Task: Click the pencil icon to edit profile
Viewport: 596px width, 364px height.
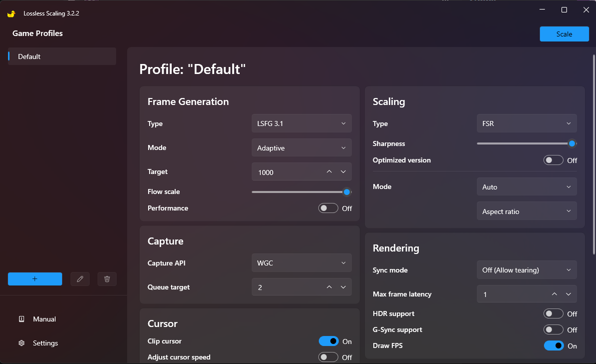Action: click(x=80, y=279)
